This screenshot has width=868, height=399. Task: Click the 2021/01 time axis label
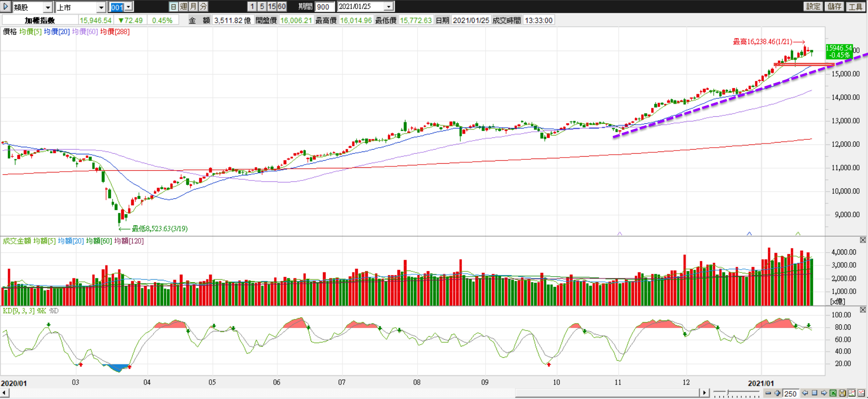[x=761, y=383]
